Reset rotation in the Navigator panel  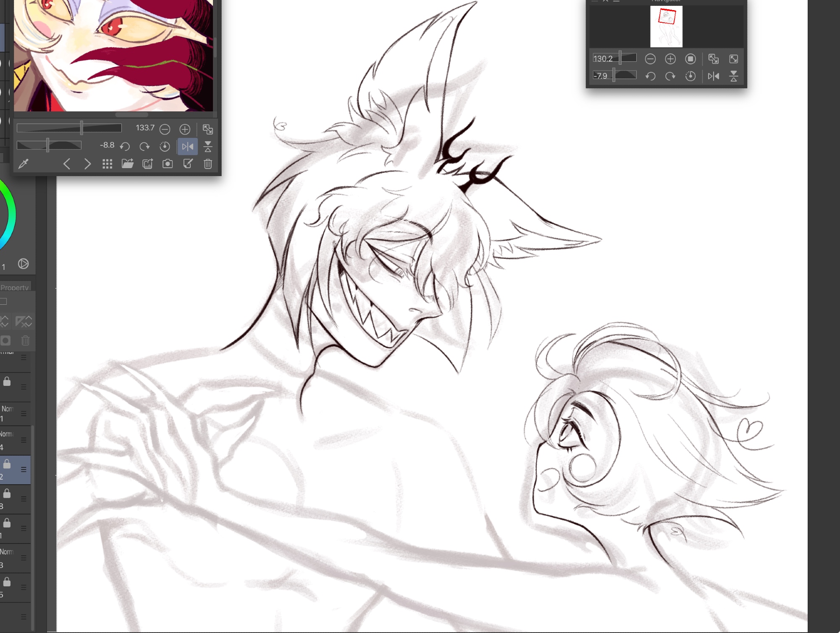[690, 76]
